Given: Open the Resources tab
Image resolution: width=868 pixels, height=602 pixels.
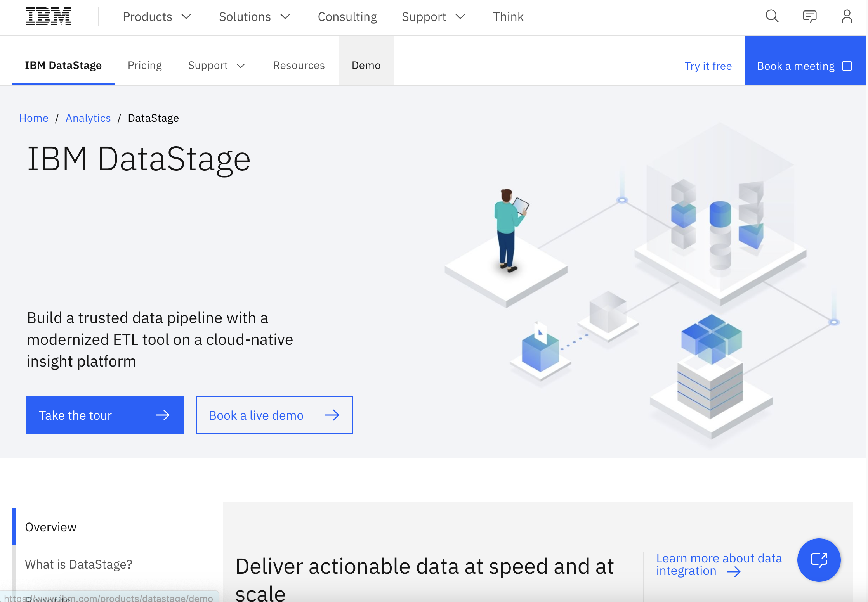Looking at the screenshot, I should pos(299,65).
